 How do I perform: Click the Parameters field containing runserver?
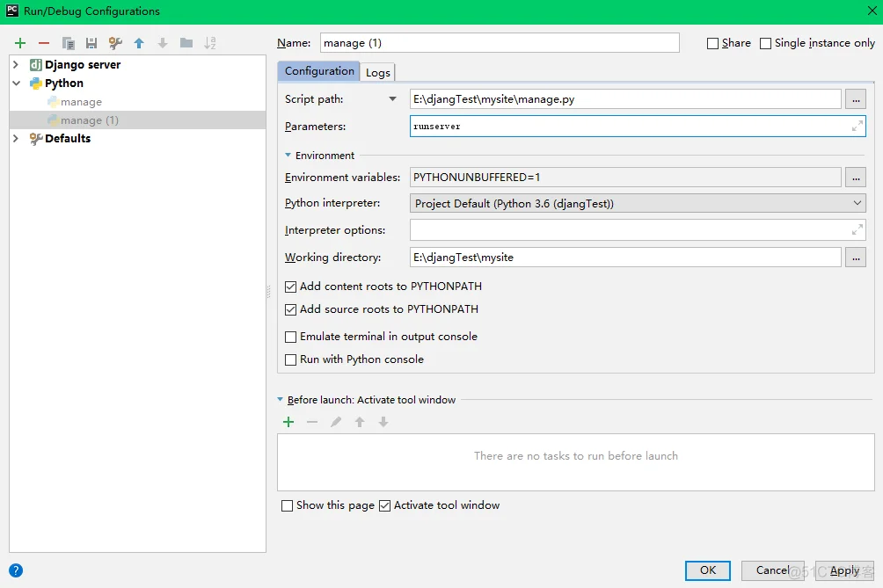tap(638, 127)
